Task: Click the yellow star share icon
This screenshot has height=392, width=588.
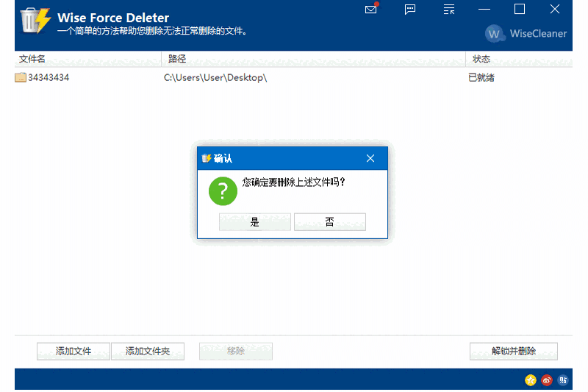Action: click(530, 380)
